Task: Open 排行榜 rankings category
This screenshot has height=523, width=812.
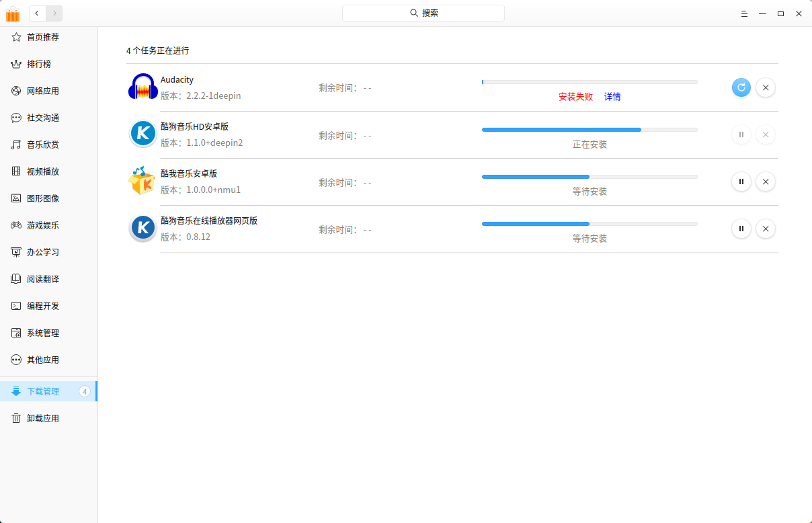Action: click(48, 64)
